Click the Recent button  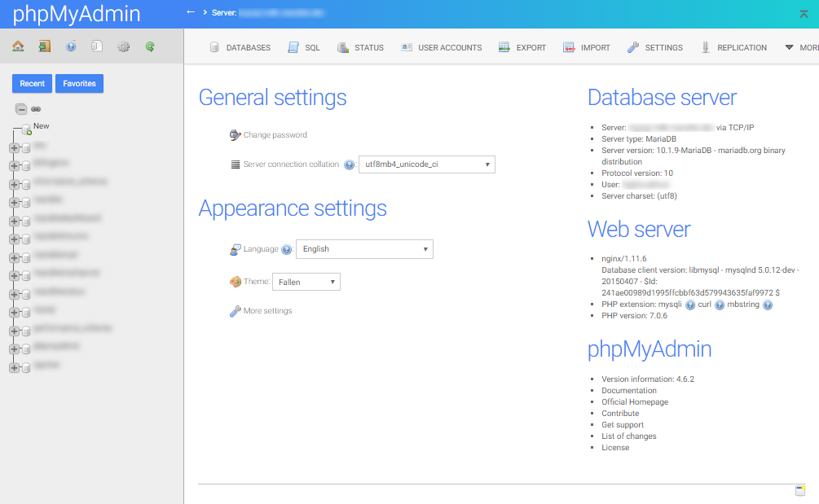(x=33, y=83)
